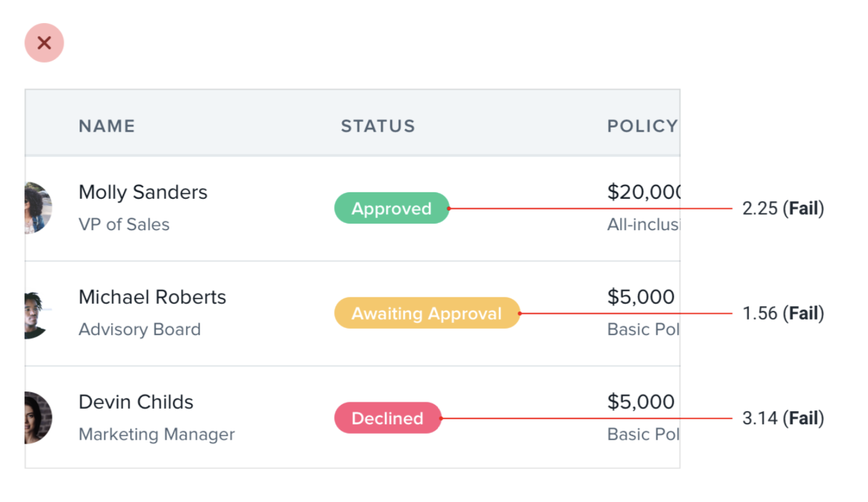
Task: Click Devin Childs' avatar photo
Action: click(38, 418)
